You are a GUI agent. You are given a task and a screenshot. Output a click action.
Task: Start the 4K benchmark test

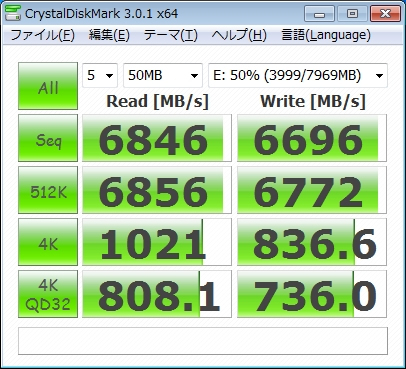[x=48, y=242]
